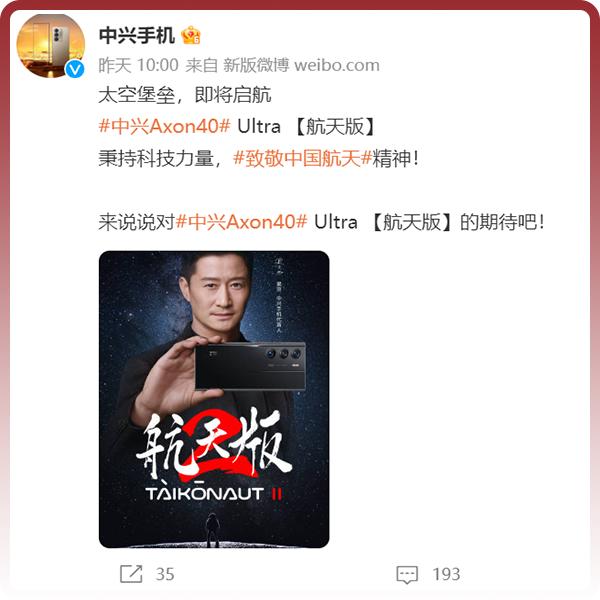
Task: Click the blue verified V badge
Action: 74,69
